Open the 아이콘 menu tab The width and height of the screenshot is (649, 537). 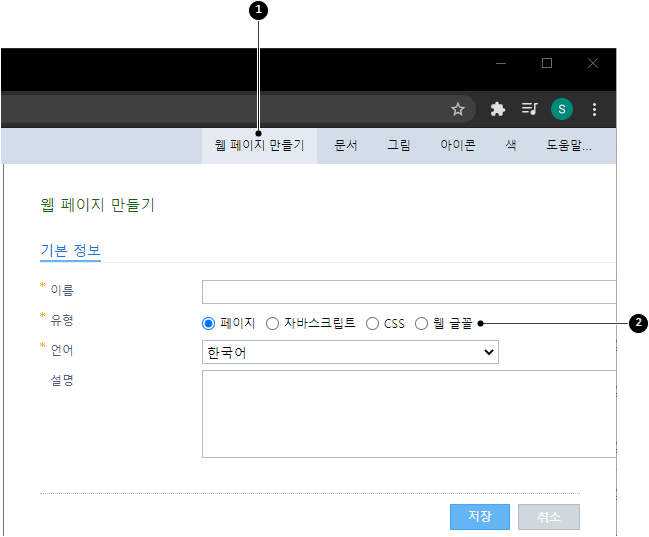coord(458,145)
